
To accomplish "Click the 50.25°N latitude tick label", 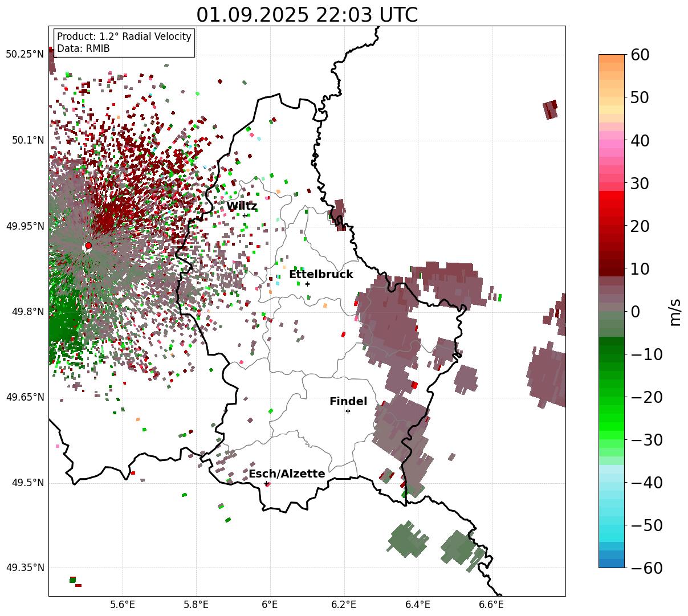I will pos(25,54).
